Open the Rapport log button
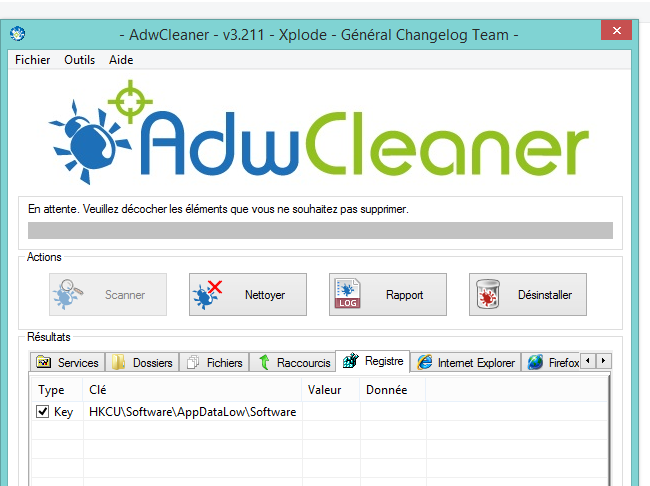Viewport: 650px width, 486px height. (388, 294)
